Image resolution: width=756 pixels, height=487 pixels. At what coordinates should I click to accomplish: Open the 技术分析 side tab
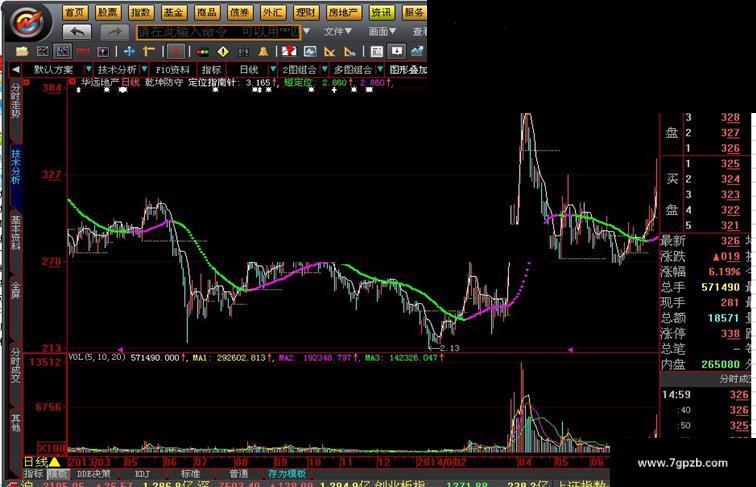pyautogui.click(x=16, y=167)
